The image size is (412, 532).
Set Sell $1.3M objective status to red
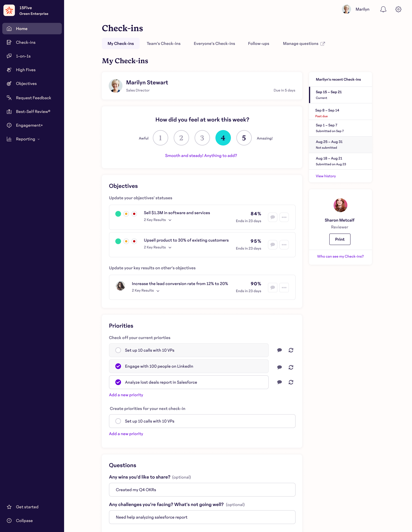pos(134,214)
